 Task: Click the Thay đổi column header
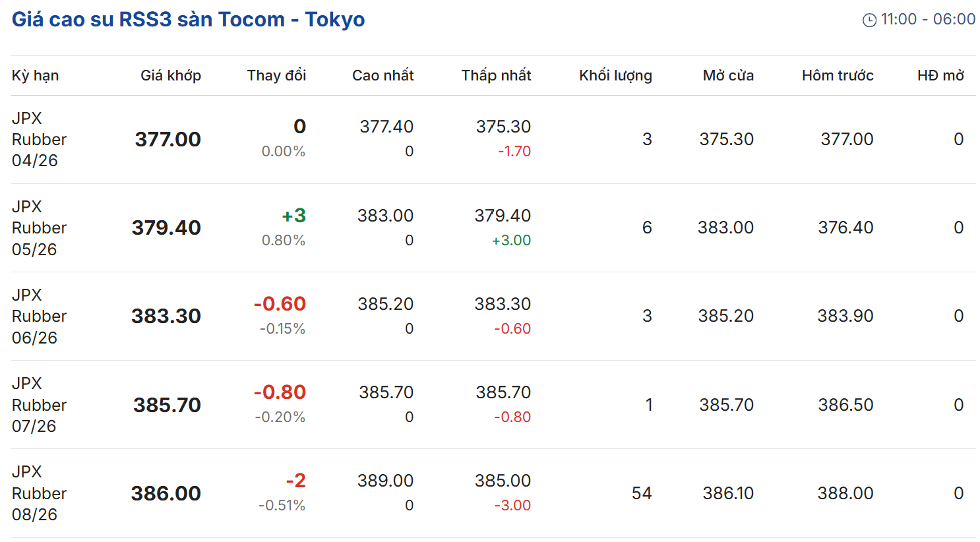276,76
